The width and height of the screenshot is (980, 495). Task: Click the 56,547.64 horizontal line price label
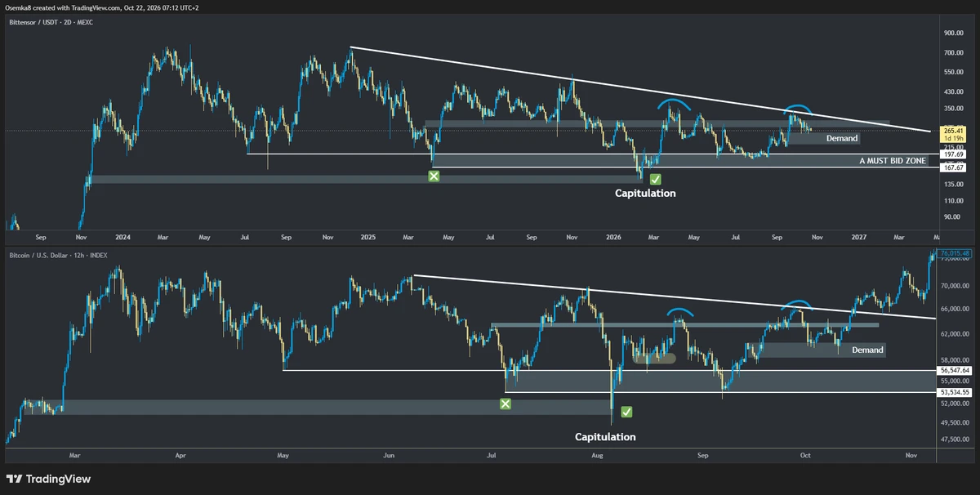(955, 371)
